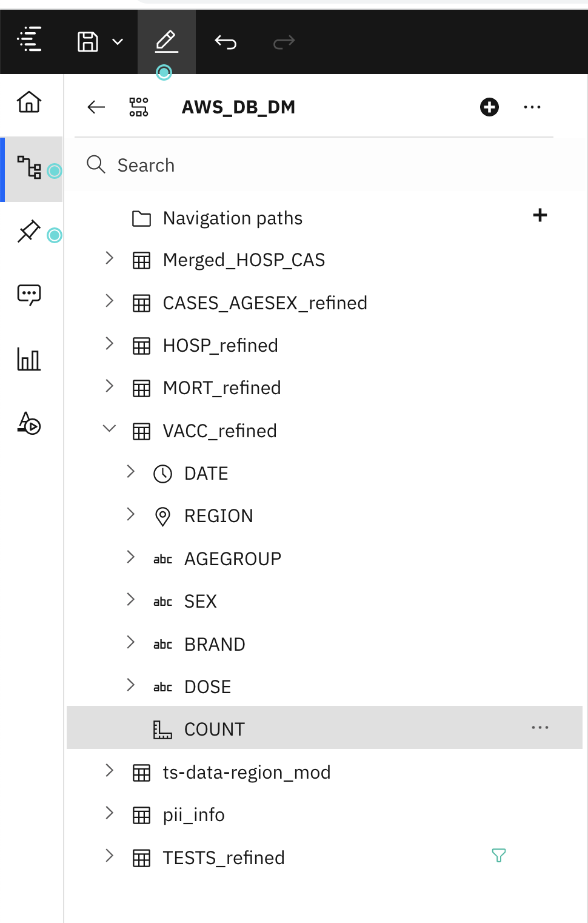Add a navigation path with plus

pyautogui.click(x=540, y=215)
